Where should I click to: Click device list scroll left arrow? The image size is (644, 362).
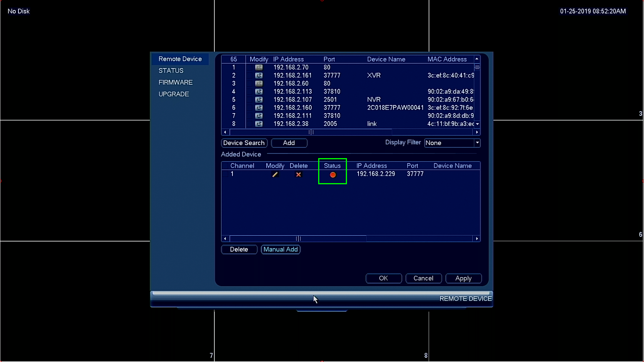225,132
